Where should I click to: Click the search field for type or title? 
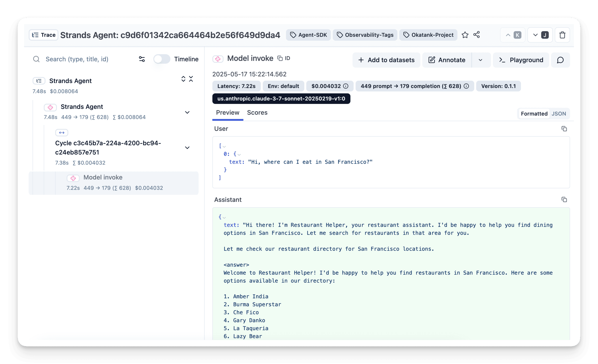(78, 59)
